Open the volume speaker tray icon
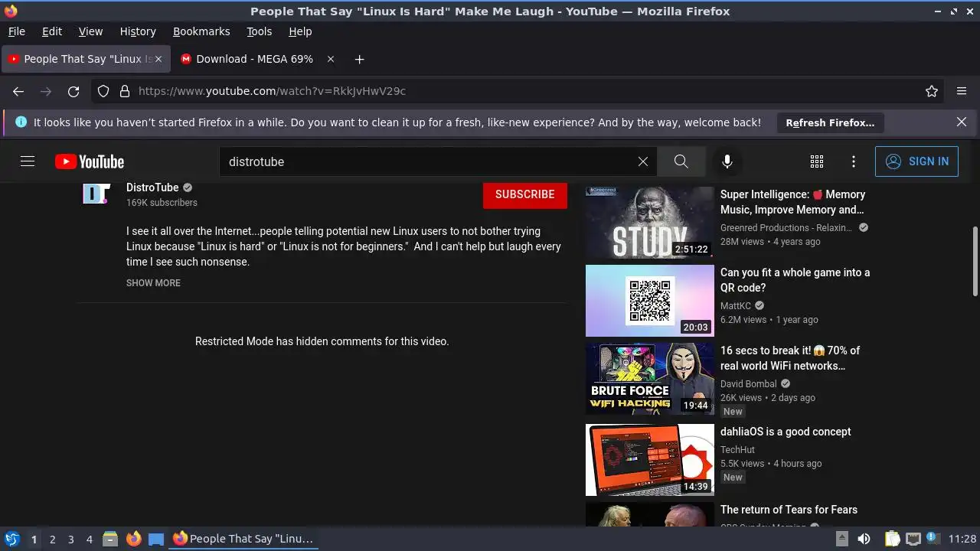Image resolution: width=980 pixels, height=551 pixels. (x=864, y=539)
